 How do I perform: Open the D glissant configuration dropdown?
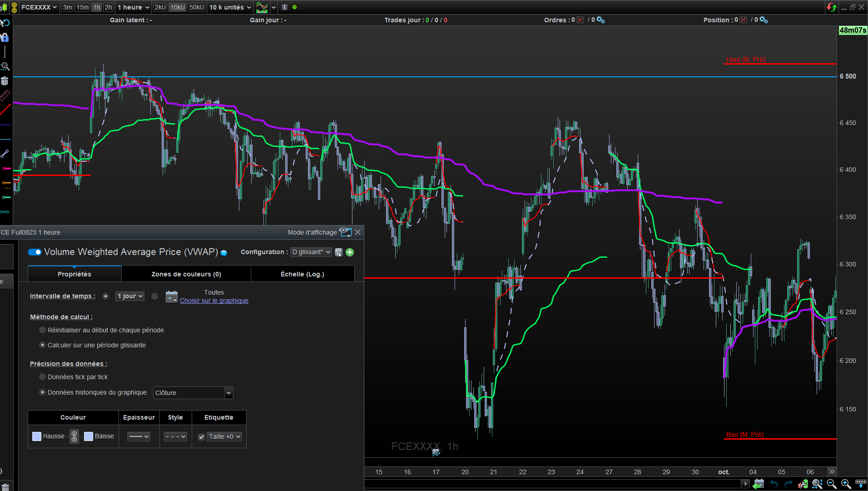point(311,252)
